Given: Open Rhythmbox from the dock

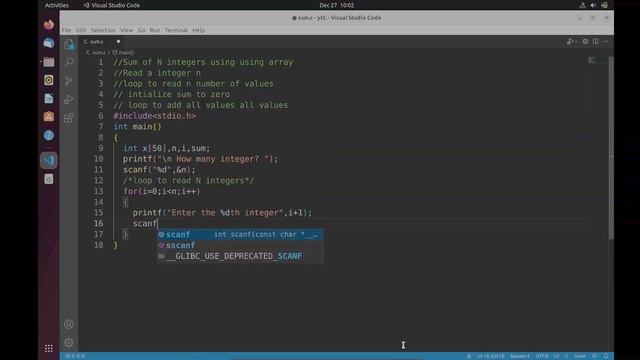Looking at the screenshot, I should click(49, 80).
